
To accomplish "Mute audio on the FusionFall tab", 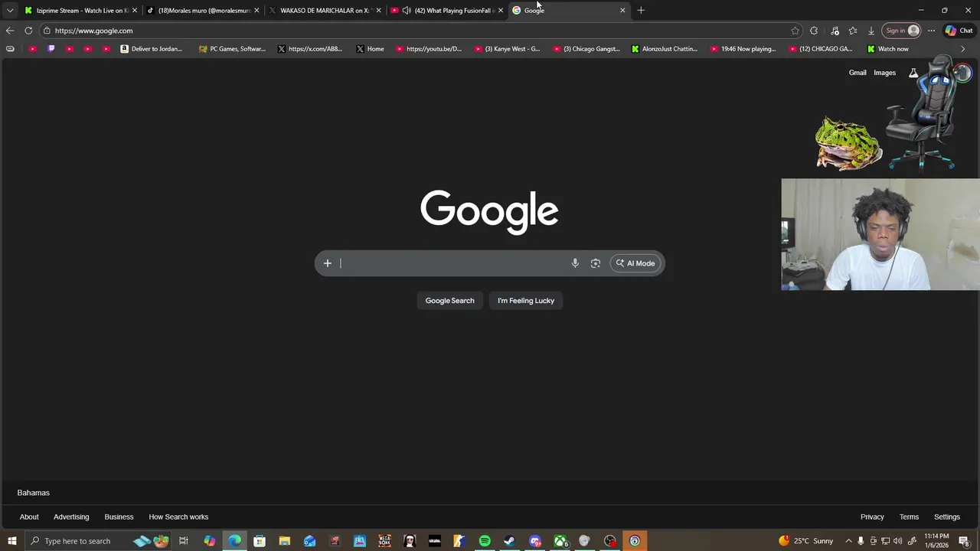I will 407,11.
